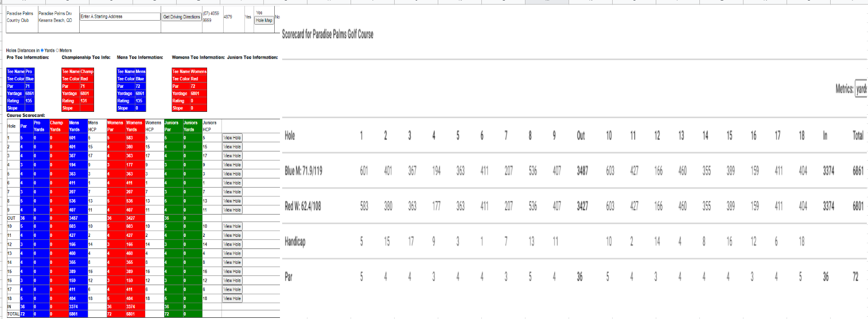Click View Hole button for hole 1
This screenshot has height=319, width=868.
click(233, 138)
